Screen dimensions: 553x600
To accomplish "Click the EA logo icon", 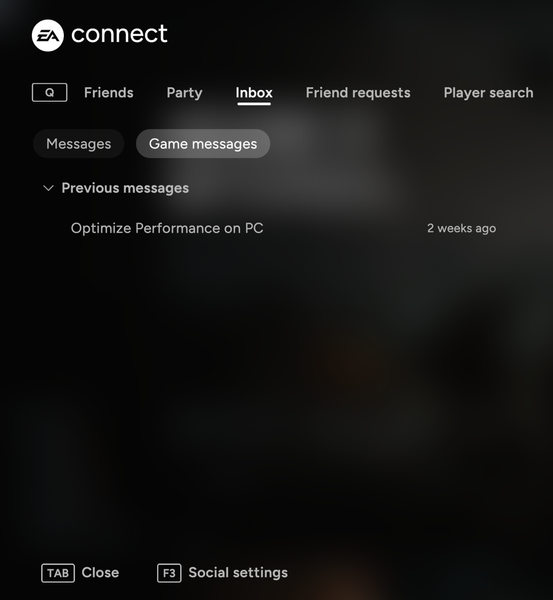I will pyautogui.click(x=48, y=35).
